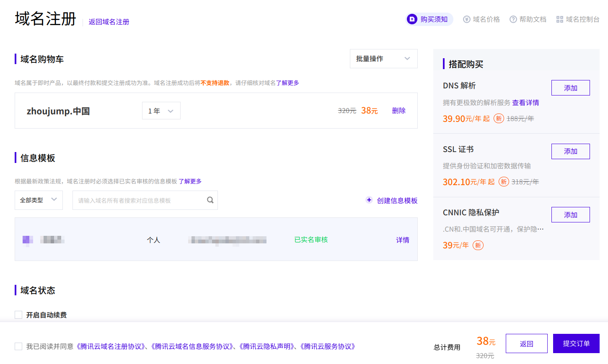Click 添加 for SSL 证书
Image resolution: width=608 pixels, height=364 pixels.
[570, 151]
